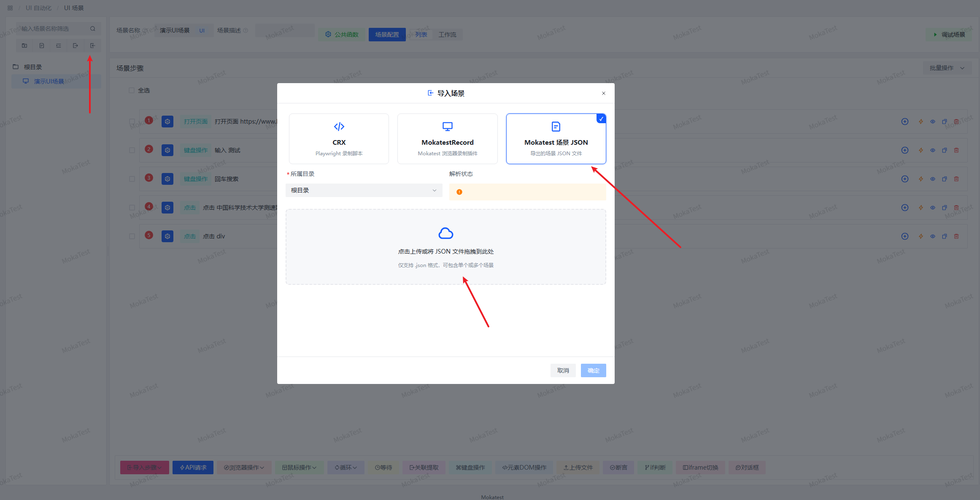Click the new scene document icon
The width and height of the screenshot is (980, 500).
click(42, 46)
